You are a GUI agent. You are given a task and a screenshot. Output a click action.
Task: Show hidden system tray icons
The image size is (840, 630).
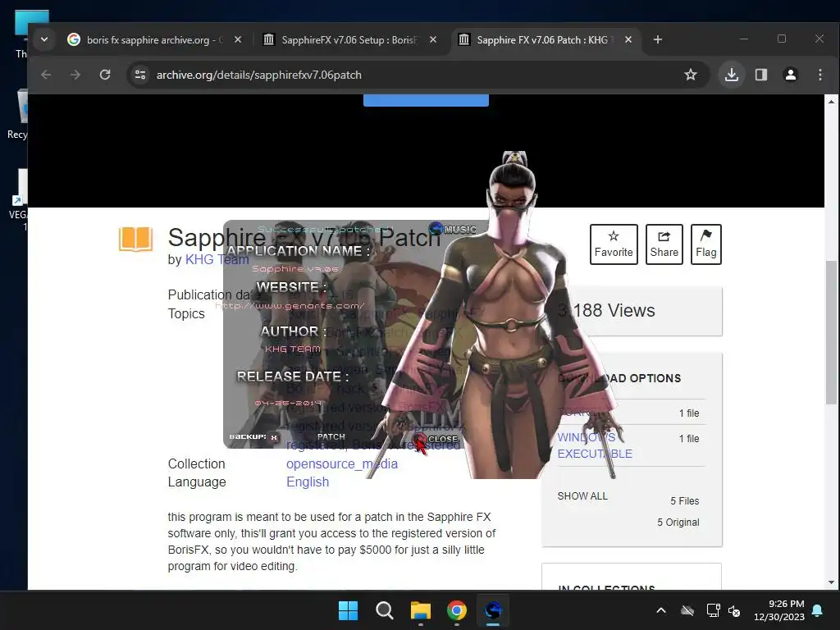(661, 610)
